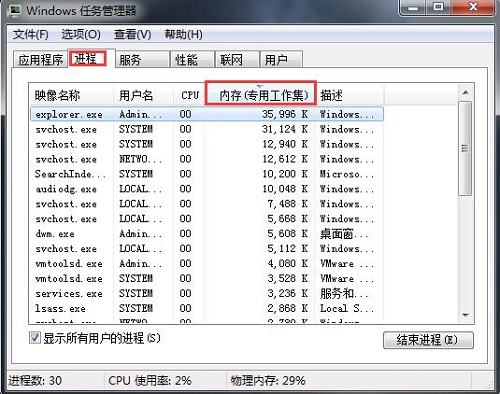Switch to the 用户 tab
The width and height of the screenshot is (500, 394).
click(x=281, y=60)
